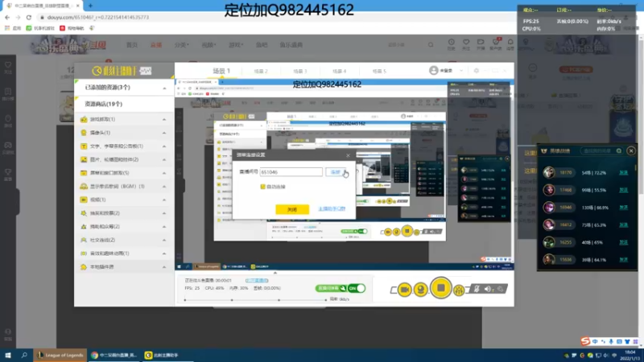Click the 抽奖和投票(2) category icon
The image size is (644, 362).
coord(84,213)
